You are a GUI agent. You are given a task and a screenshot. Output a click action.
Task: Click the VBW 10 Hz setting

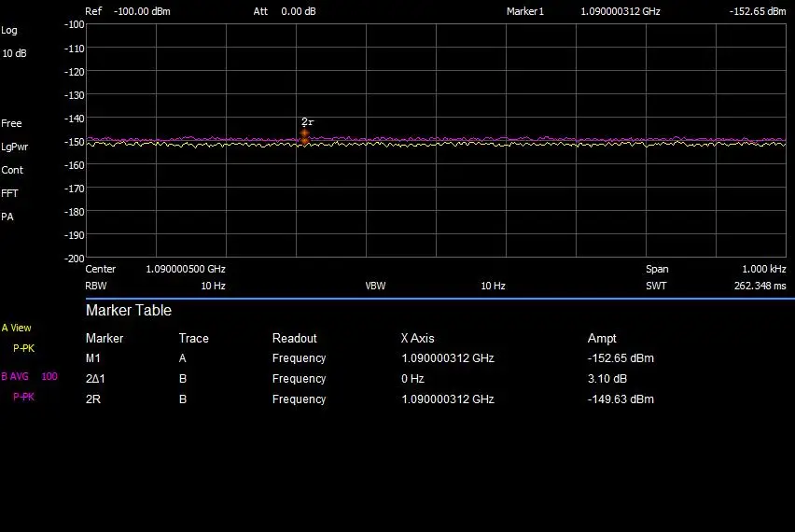pyautogui.click(x=493, y=286)
